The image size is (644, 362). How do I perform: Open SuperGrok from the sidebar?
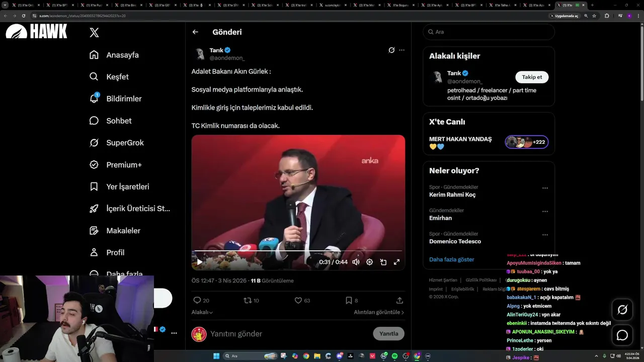[x=116, y=143]
